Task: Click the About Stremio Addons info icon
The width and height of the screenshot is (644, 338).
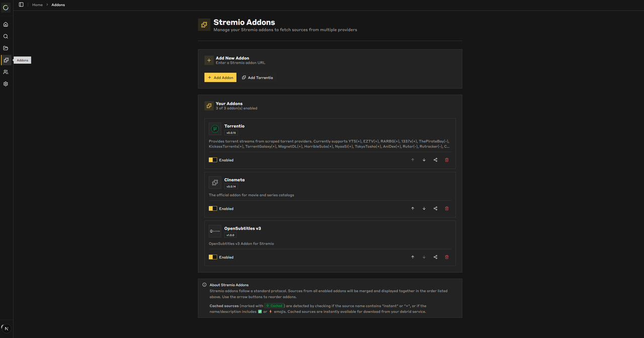Action: click(x=204, y=285)
